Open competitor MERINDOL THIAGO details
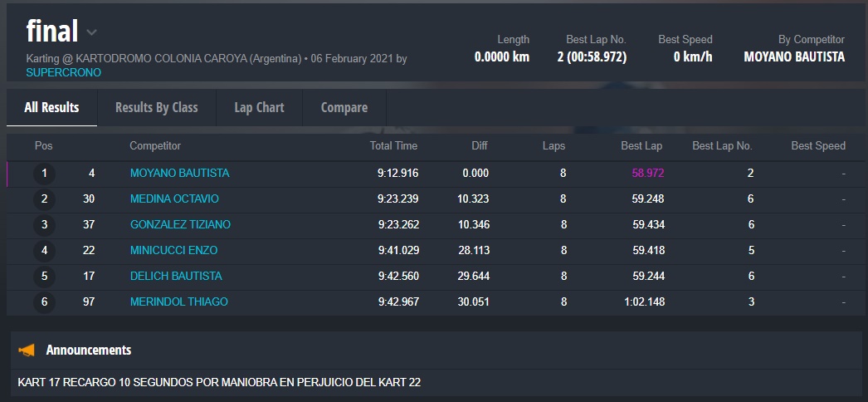The height and width of the screenshot is (402, 868). tap(178, 302)
